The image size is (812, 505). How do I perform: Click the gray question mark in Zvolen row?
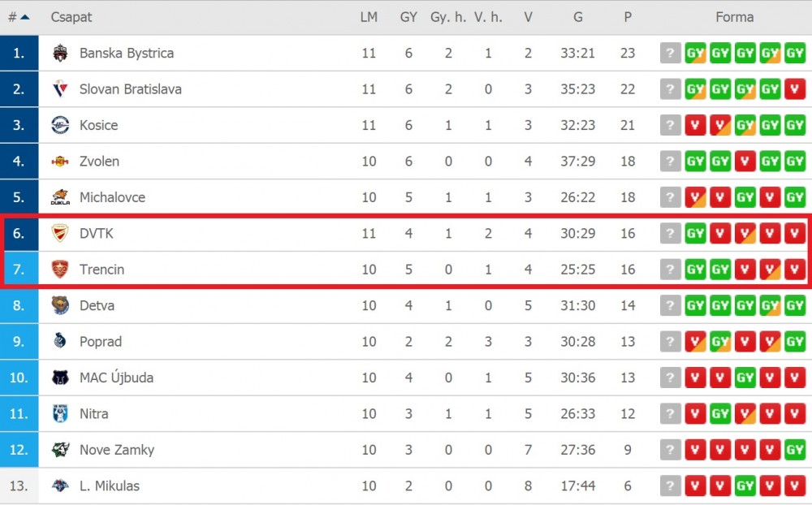click(670, 161)
